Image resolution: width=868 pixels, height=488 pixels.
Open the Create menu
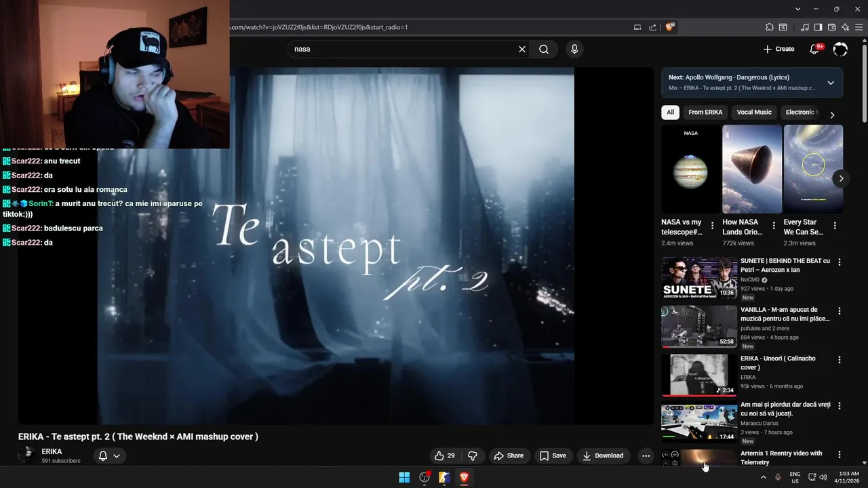(778, 49)
